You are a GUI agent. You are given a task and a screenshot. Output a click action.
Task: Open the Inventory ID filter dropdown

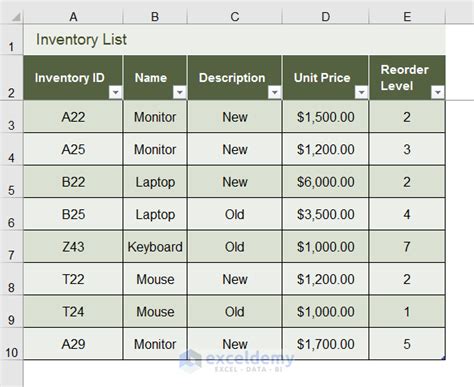[x=116, y=92]
